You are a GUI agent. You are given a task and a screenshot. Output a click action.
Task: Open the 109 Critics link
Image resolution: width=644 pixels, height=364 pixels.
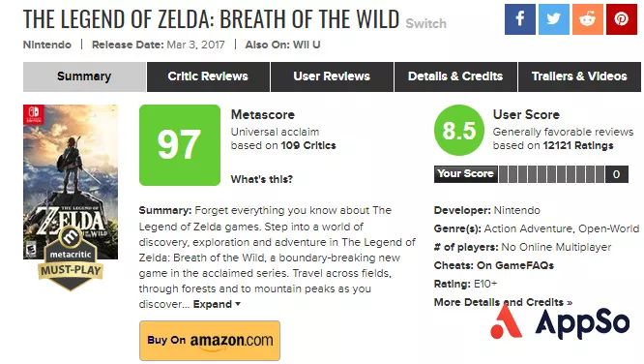point(308,145)
